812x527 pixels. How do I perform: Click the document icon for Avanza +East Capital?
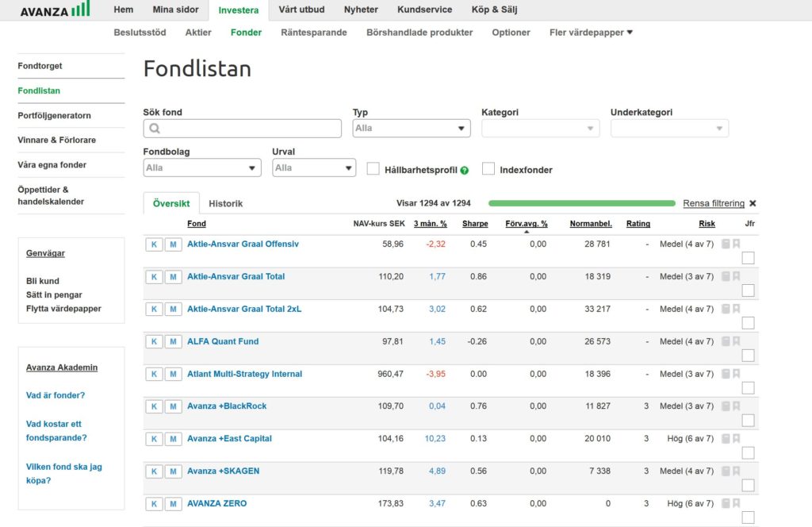pos(726,438)
